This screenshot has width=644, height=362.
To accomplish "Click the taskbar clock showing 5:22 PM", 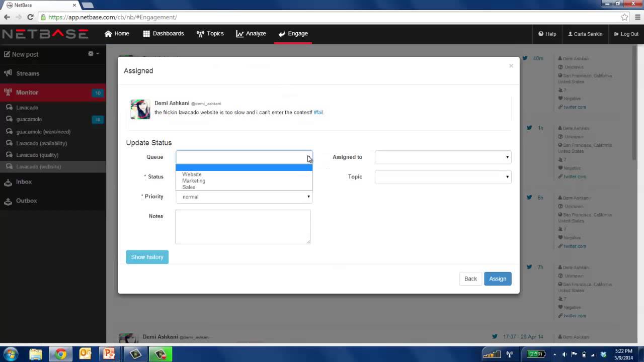I will click(x=624, y=354).
